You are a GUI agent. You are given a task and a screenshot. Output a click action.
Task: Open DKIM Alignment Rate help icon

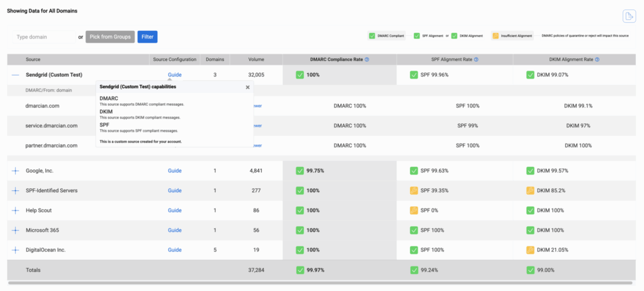[597, 60]
